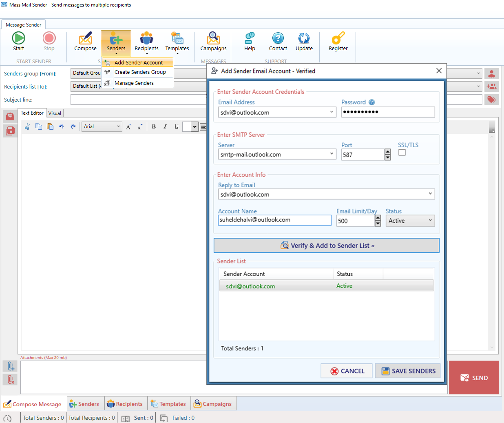Image resolution: width=504 pixels, height=423 pixels.
Task: Toggle the SSL/TLS checkbox
Action: point(402,153)
